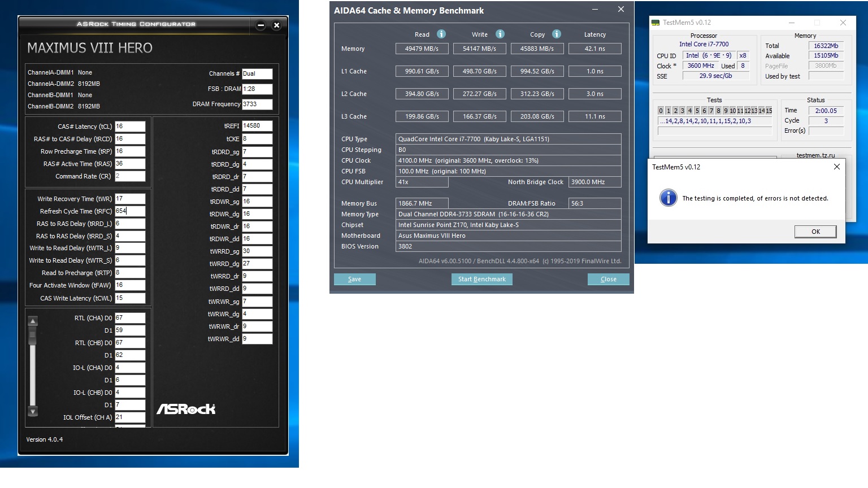Click the TestMem5 Time value 2:00.05
This screenshot has width=868, height=488.
click(826, 111)
